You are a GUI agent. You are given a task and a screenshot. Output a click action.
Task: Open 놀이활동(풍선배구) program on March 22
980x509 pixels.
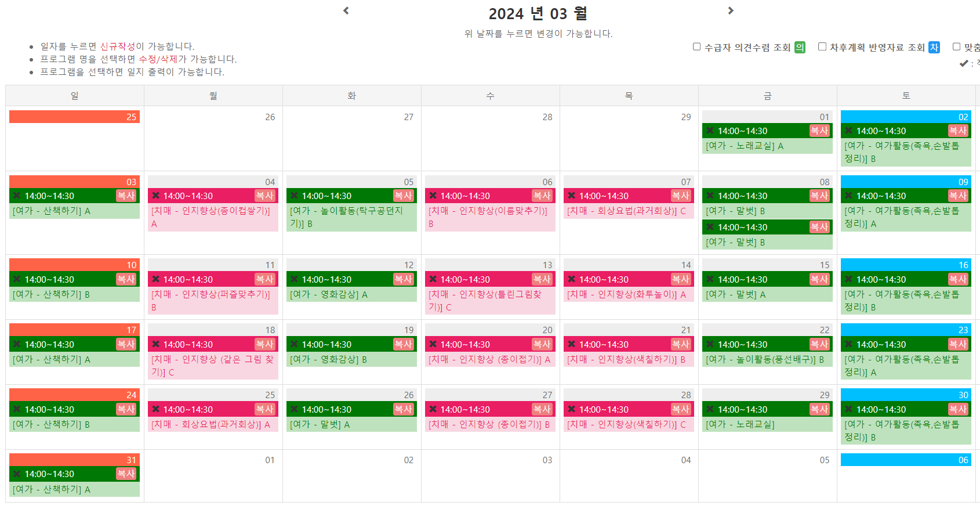pos(765,360)
